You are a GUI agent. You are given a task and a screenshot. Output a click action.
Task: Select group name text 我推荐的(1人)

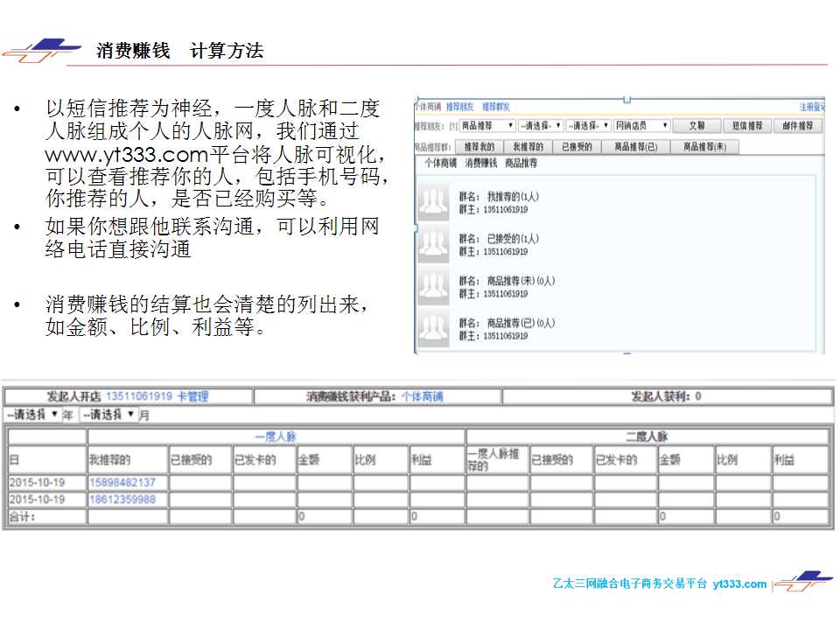click(x=513, y=197)
